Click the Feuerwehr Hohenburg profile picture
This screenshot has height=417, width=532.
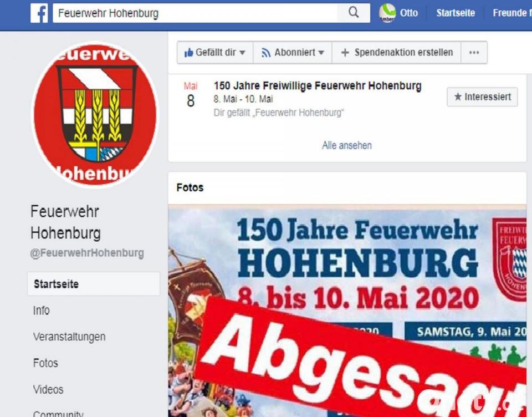tap(95, 115)
